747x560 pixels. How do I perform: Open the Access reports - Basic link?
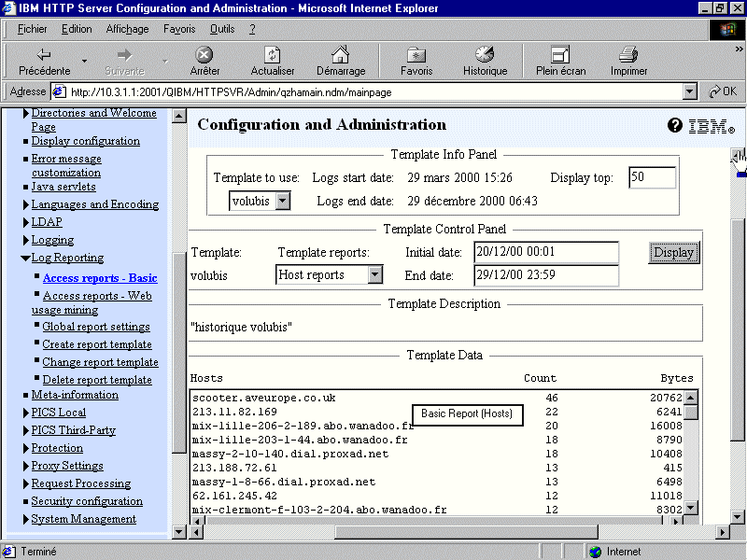click(100, 278)
